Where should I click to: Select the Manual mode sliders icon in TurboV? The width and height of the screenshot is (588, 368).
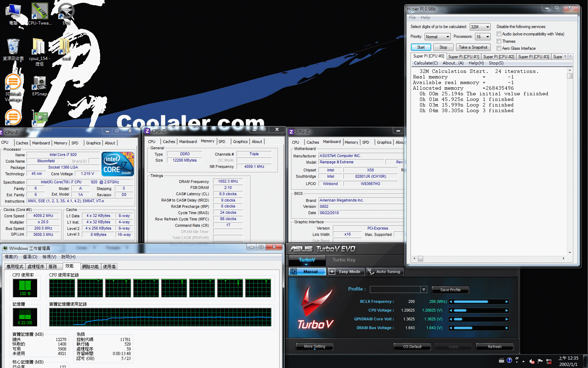pyautogui.click(x=294, y=272)
